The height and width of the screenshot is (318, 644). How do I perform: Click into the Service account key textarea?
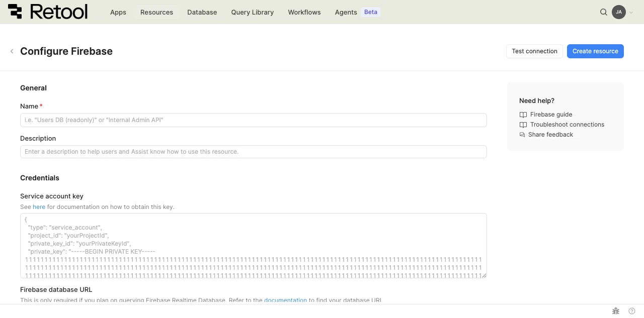click(254, 246)
